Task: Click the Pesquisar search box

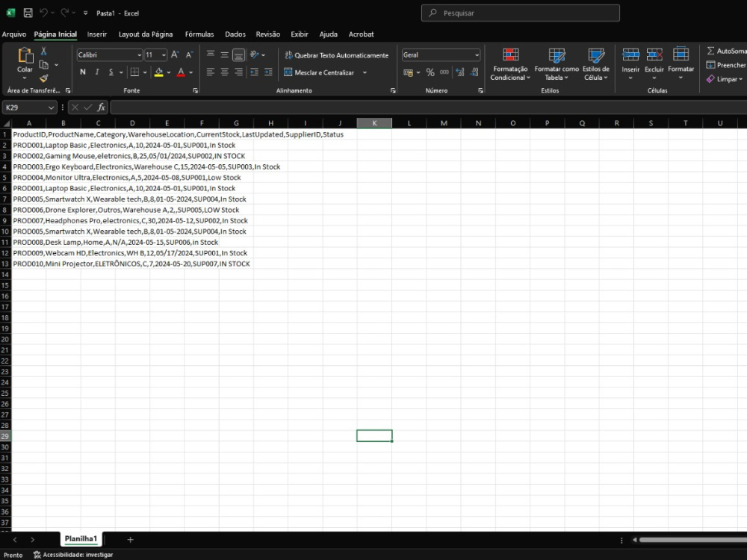Action: [520, 13]
